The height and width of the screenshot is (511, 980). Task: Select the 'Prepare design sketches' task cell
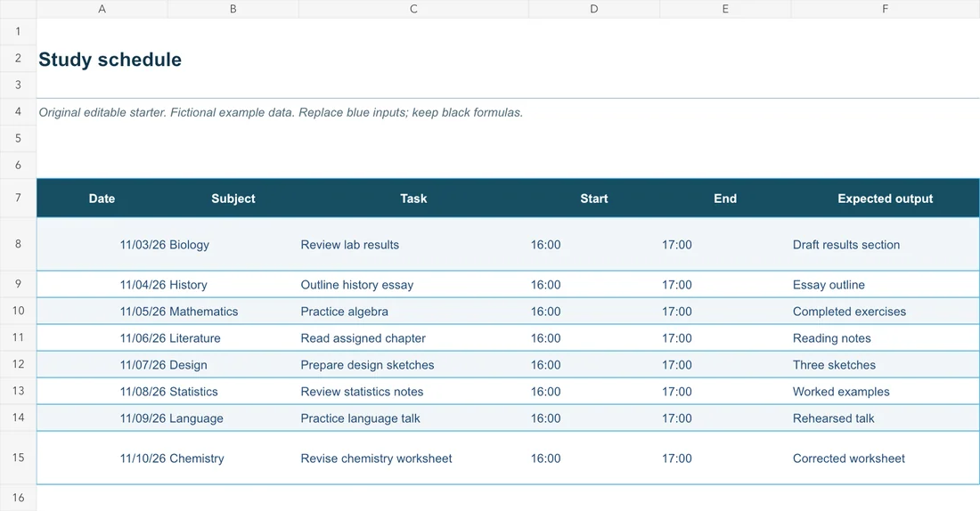[413, 365]
